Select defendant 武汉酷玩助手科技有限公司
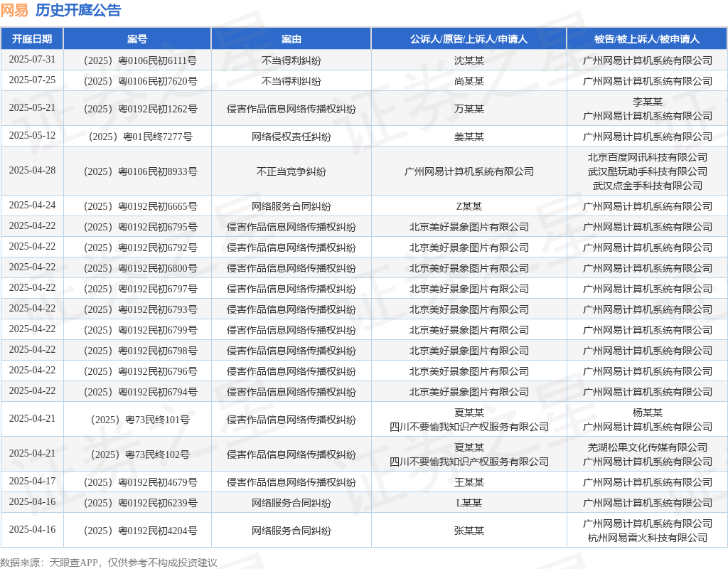 pos(647,171)
